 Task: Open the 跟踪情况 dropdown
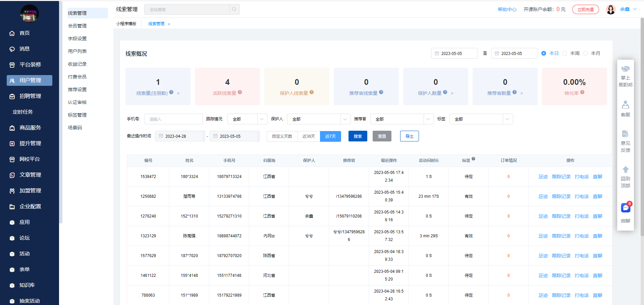coord(247,119)
